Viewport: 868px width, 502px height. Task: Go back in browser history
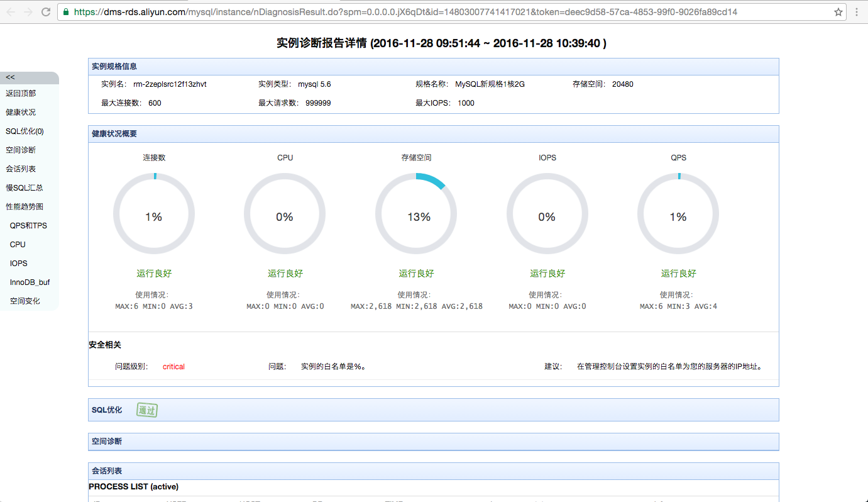(11, 12)
